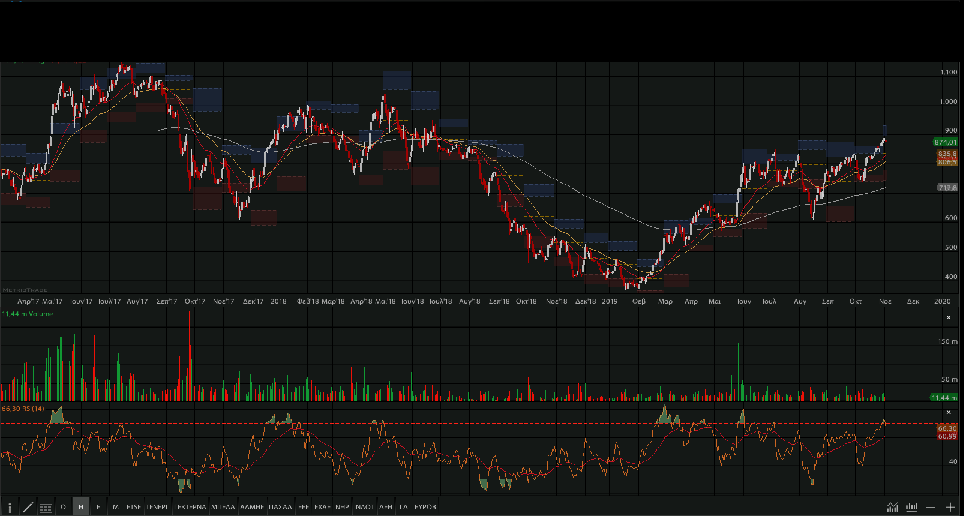
Task: Open the ΑΔΜΗΕ symbol tab
Action: pyautogui.click(x=251, y=507)
